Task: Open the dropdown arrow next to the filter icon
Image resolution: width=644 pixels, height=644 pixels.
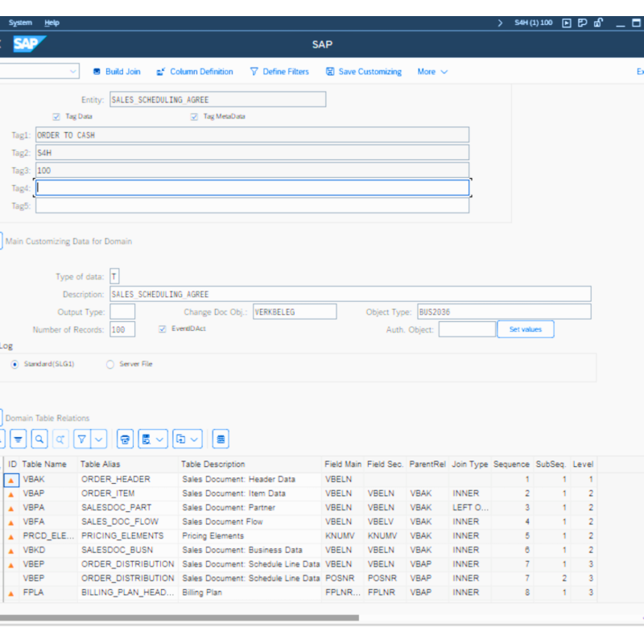Action: (x=98, y=439)
